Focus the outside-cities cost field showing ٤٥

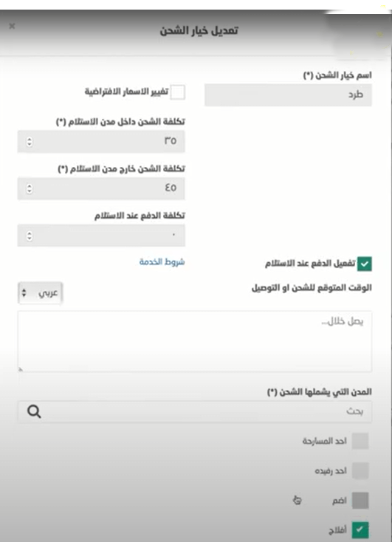(101, 188)
